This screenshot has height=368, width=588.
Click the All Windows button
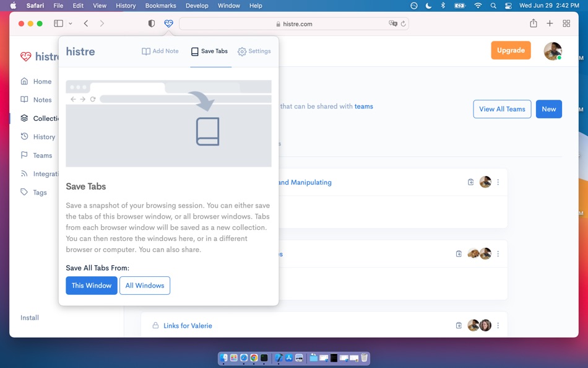point(145,286)
